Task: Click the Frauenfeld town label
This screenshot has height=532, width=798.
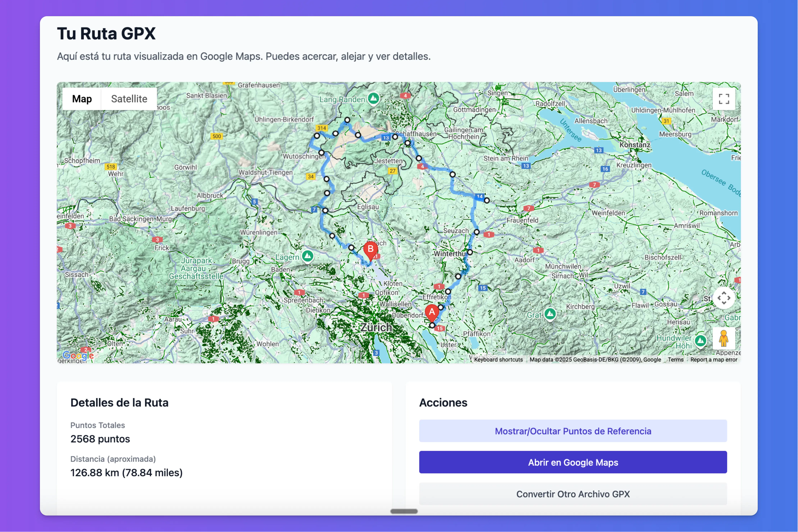Action: tap(522, 220)
